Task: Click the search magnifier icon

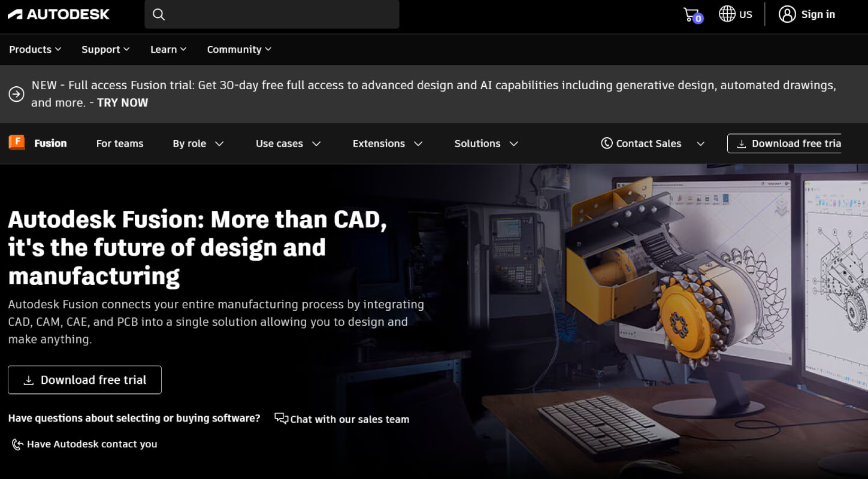Action: click(x=159, y=14)
